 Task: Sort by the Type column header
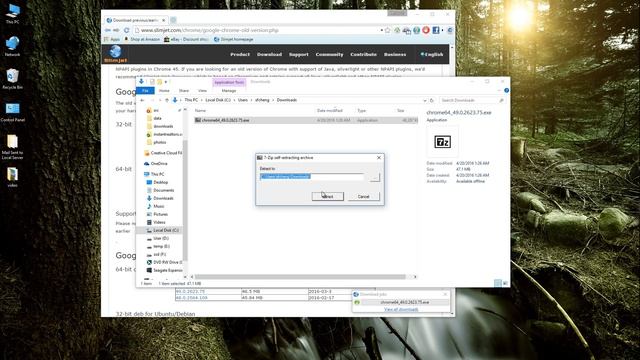362,111
